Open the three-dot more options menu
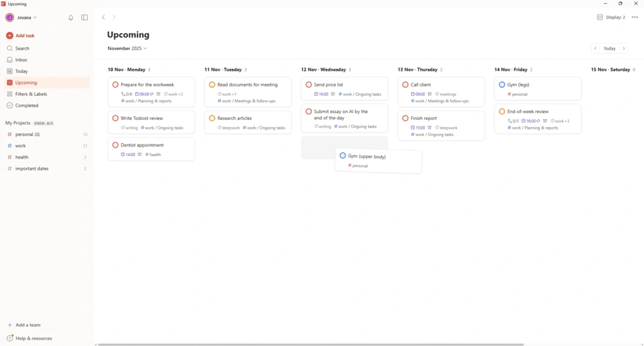Screen dimensions: 644x346 coord(635,17)
